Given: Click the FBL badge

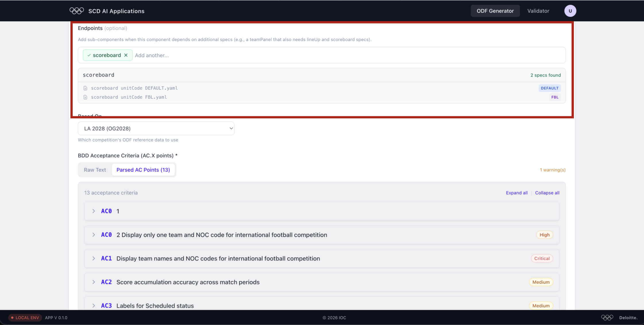Looking at the screenshot, I should coord(555,97).
